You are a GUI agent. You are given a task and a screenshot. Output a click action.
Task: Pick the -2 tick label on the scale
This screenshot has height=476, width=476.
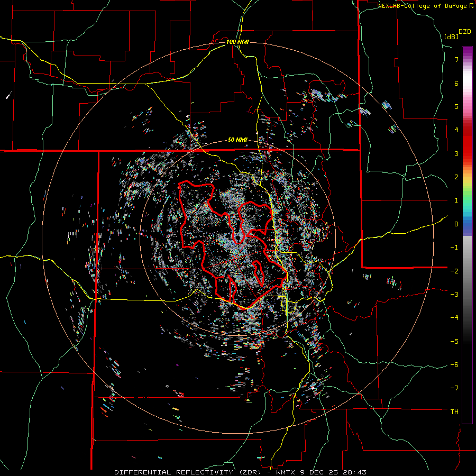[454, 271]
